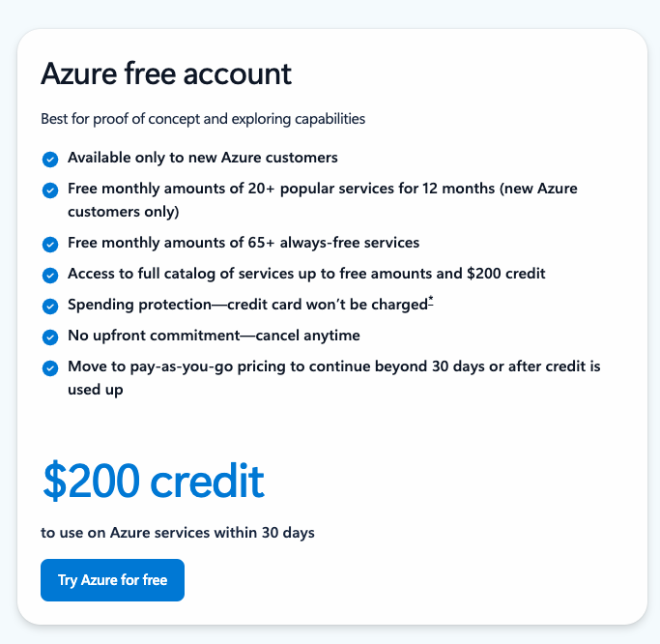Click checkmark icon beside '20+ popular services' item
The image size is (660, 644).
50,190
